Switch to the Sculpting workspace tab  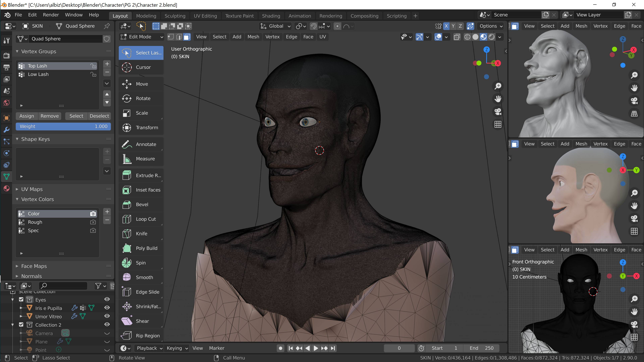175,16
